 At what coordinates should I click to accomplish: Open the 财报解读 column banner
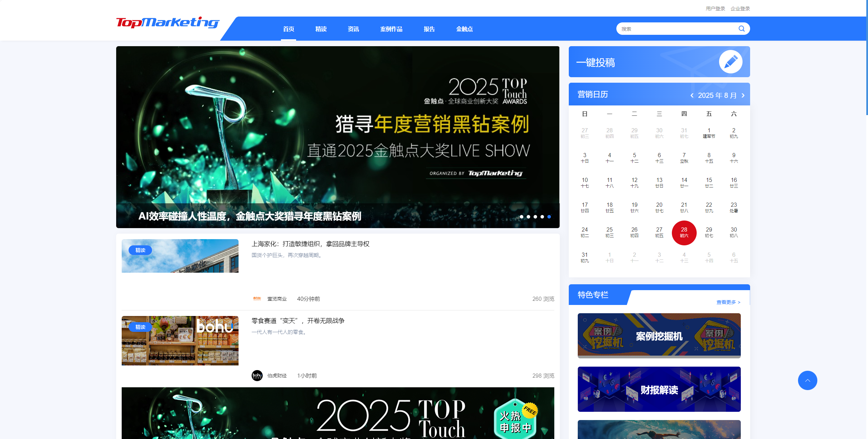[659, 389]
